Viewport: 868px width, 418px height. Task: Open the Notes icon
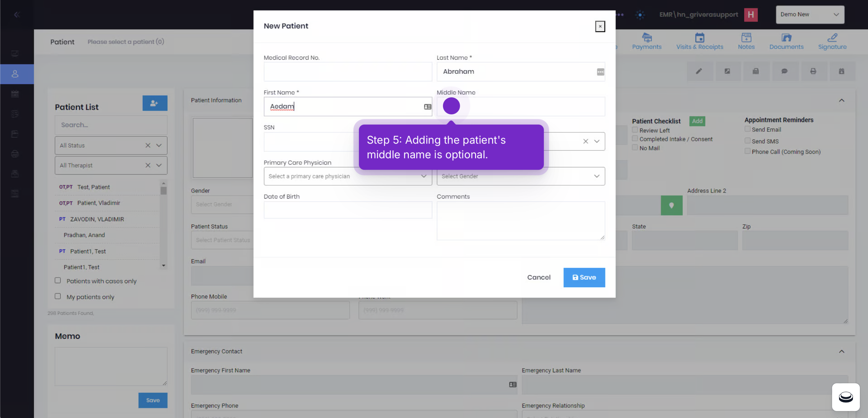746,37
